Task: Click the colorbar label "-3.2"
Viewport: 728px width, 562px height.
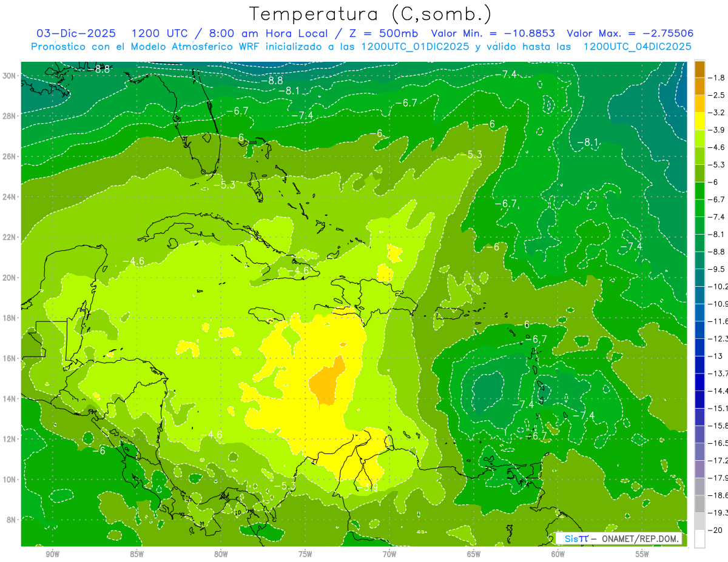Action: [x=718, y=113]
